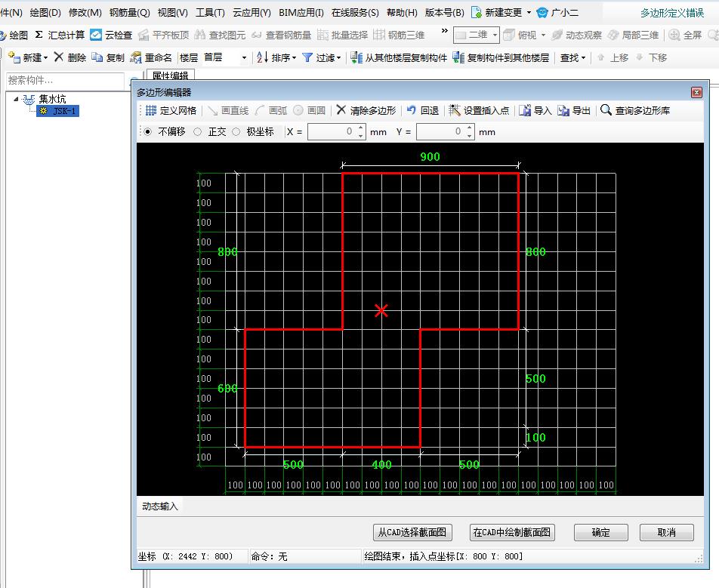Click 设置插入点 set insertion point tool
The width and height of the screenshot is (719, 588).
[x=479, y=110]
